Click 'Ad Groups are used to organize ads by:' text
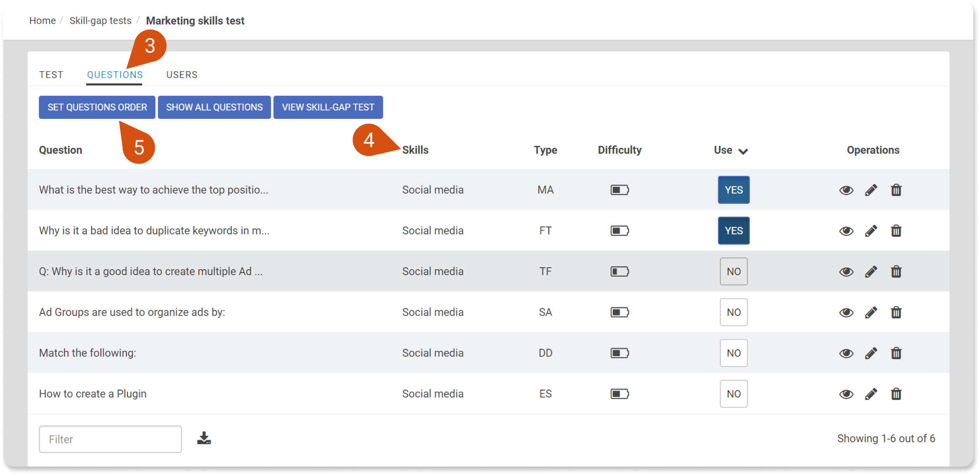 click(132, 312)
